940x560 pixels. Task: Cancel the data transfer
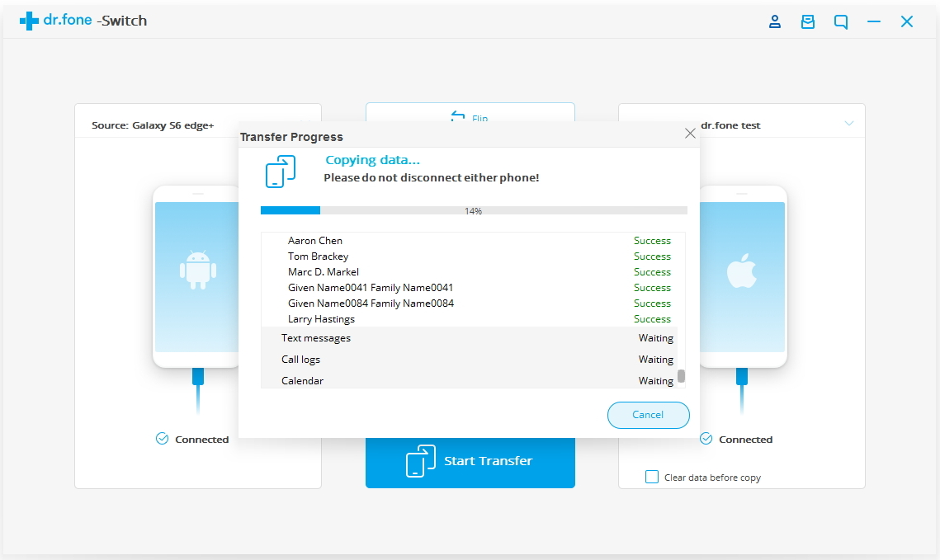[648, 415]
